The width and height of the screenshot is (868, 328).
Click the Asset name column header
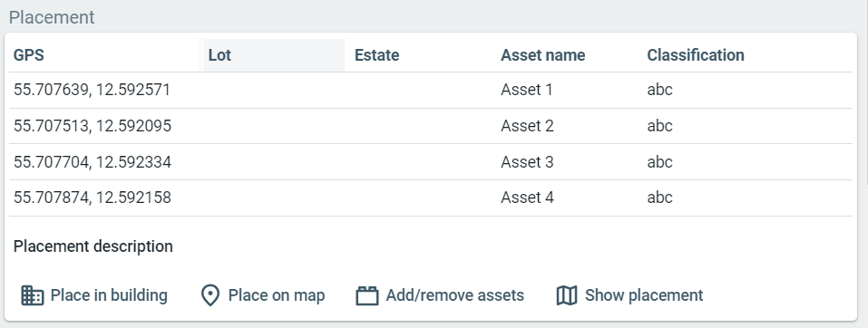point(543,55)
